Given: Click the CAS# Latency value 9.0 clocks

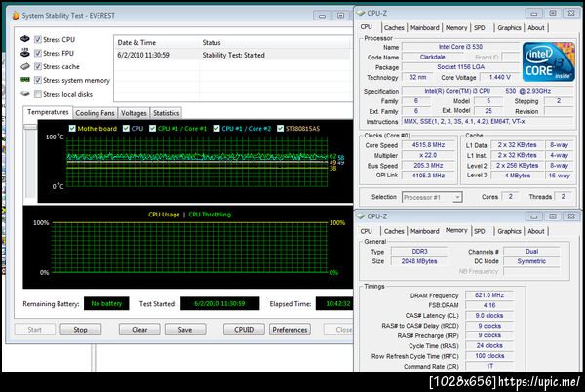Looking at the screenshot, I should click(x=489, y=316).
